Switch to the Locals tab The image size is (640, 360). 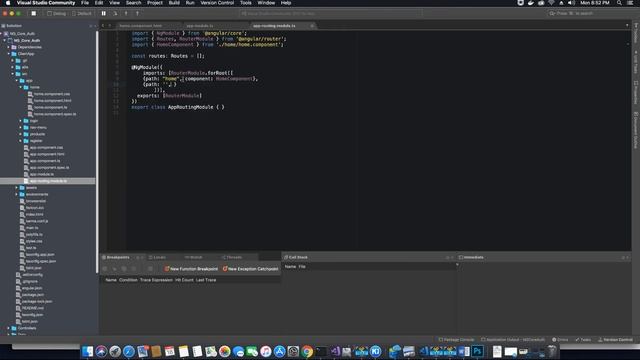click(x=159, y=258)
